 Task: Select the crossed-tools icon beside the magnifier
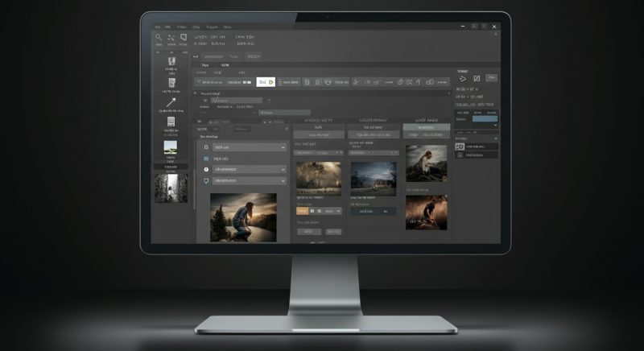[171, 37]
